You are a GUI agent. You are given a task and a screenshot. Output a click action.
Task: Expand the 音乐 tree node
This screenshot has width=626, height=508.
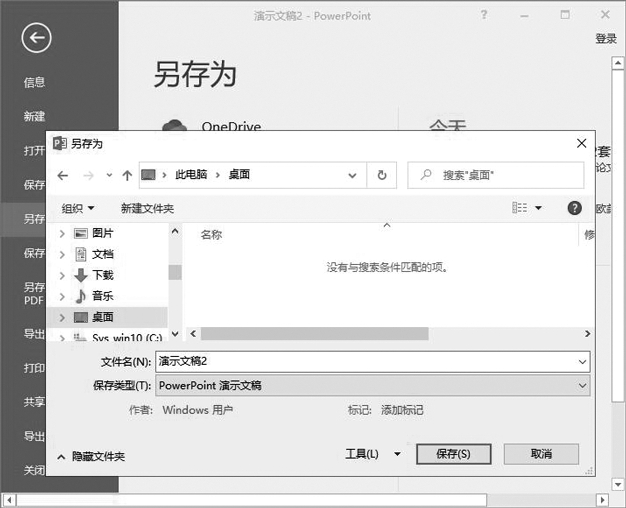pos(62,296)
